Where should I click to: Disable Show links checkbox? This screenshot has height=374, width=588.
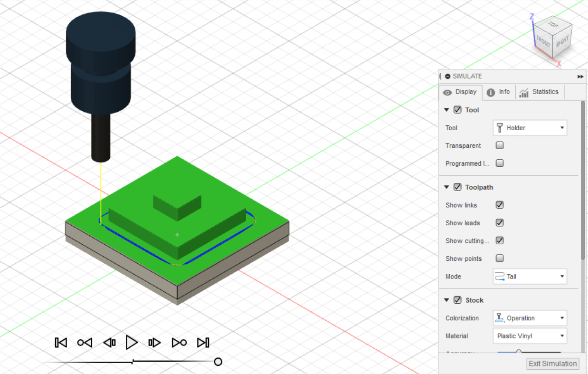pos(500,205)
